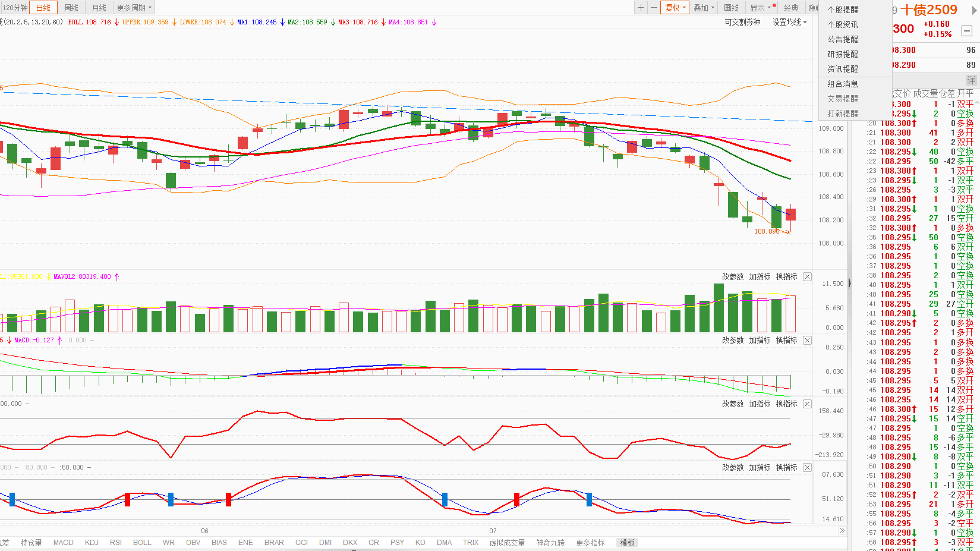Switch to the 120分钟 chart tab

pyautogui.click(x=14, y=8)
